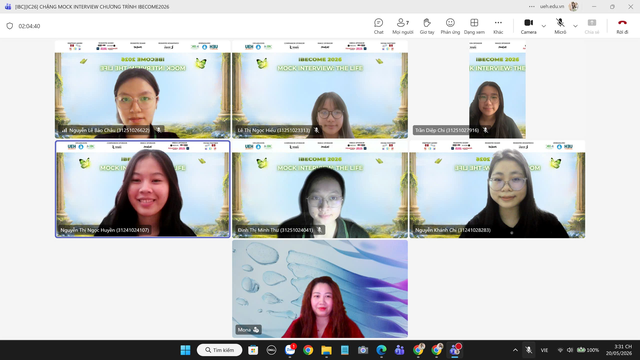The height and width of the screenshot is (360, 640).
Task: Click name label Trần Diệp Chi
Action: click(447, 130)
